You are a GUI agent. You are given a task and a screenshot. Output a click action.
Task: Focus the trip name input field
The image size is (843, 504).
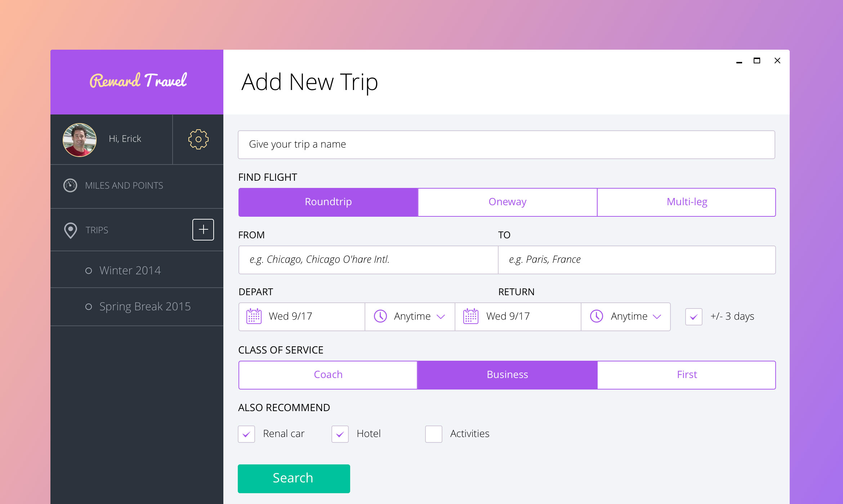point(506,145)
